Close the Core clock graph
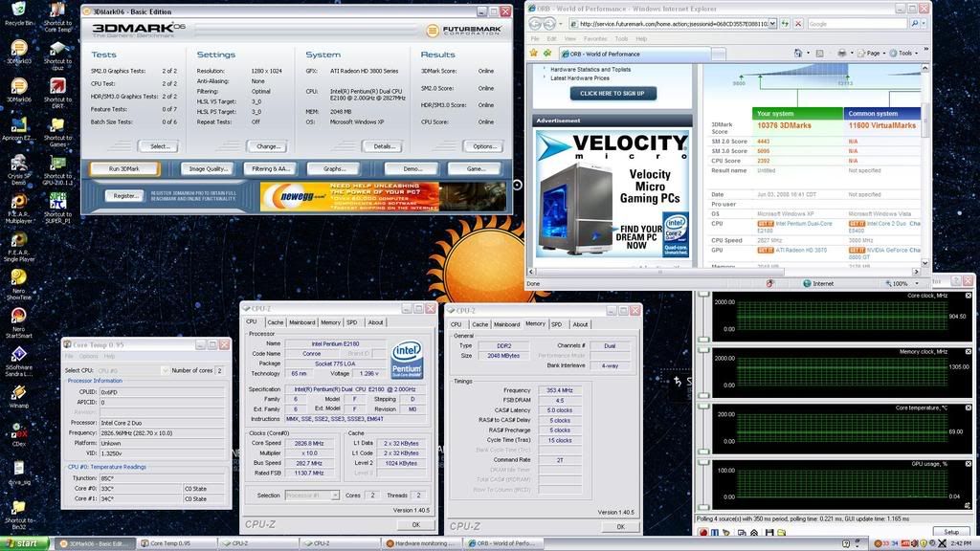Image resolution: width=980 pixels, height=551 pixels. [x=968, y=296]
